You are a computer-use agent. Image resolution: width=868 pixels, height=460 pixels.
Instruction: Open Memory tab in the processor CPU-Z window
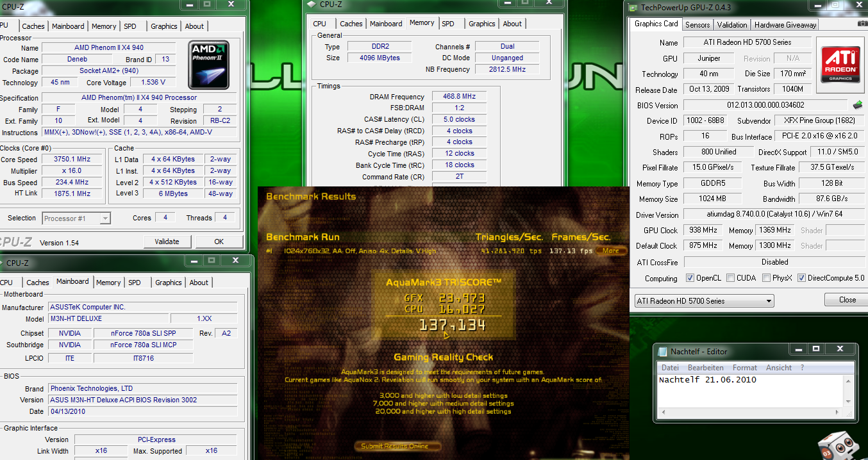tap(104, 26)
